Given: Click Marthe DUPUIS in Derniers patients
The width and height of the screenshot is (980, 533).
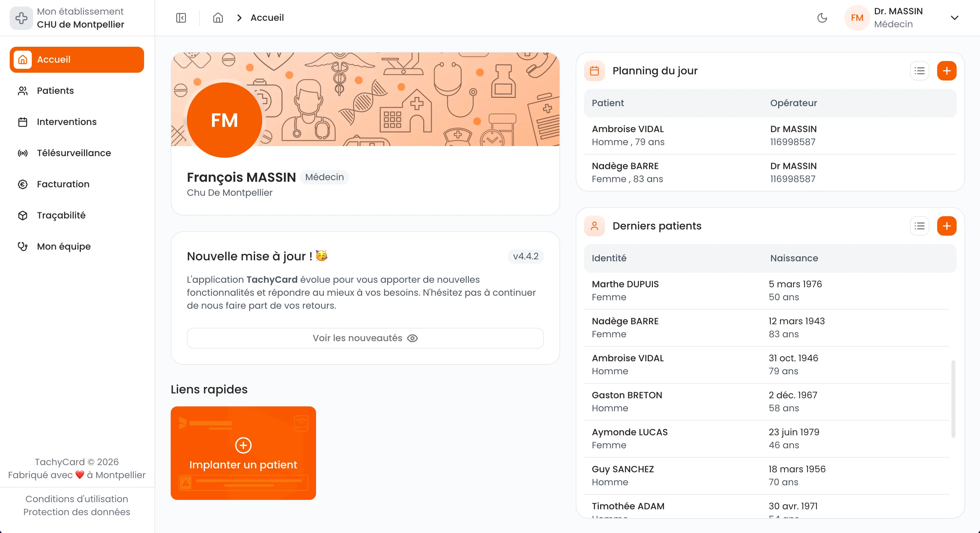Looking at the screenshot, I should tap(766, 291).
